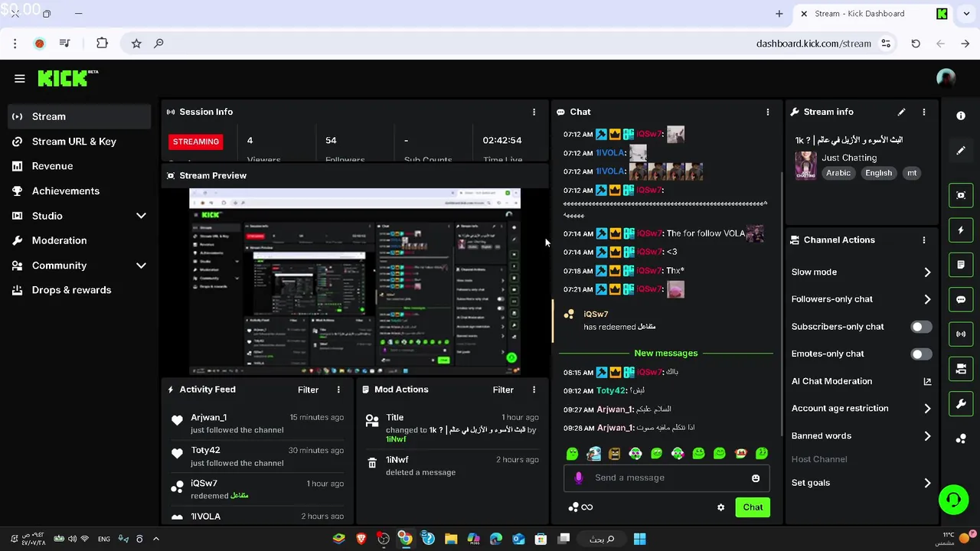Screen dimensions: 980x551
Task: Open Activity Feed Filter dropdown
Action: pyautogui.click(x=308, y=390)
